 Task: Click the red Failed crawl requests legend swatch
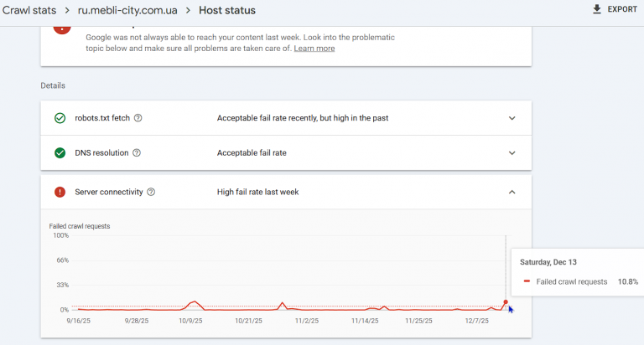[527, 281]
